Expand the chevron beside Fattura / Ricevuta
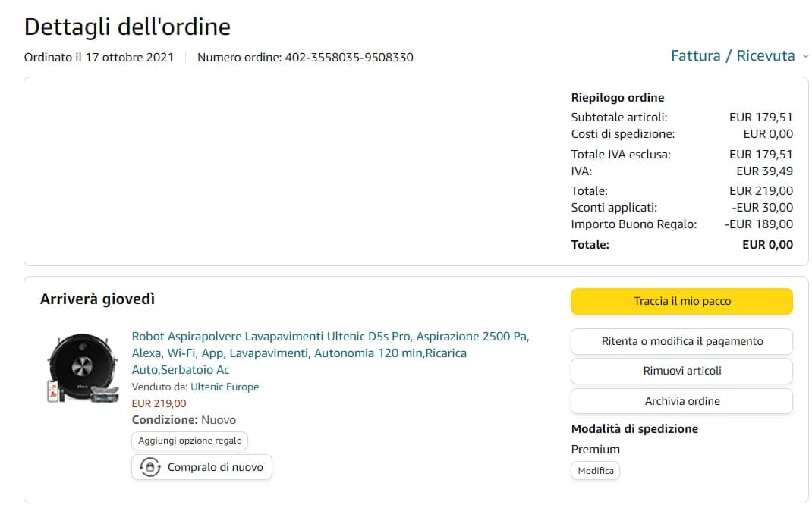The width and height of the screenshot is (812, 508). (x=805, y=56)
